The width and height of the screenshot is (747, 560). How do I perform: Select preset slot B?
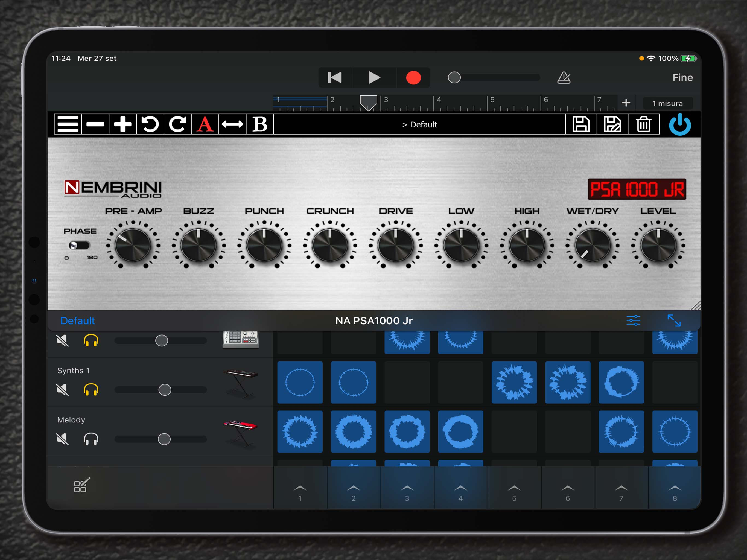click(260, 124)
